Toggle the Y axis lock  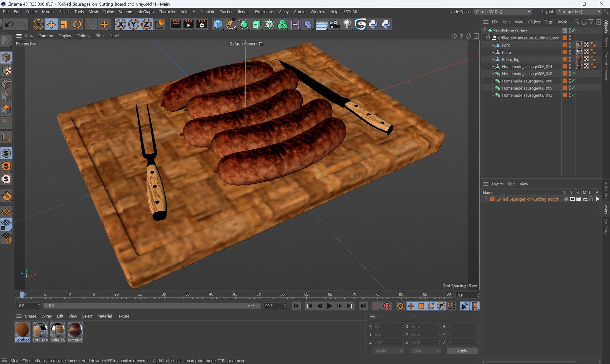(x=133, y=24)
